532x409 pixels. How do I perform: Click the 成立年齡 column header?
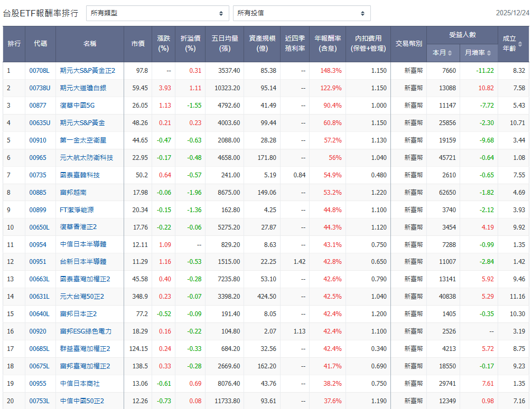[509, 44]
